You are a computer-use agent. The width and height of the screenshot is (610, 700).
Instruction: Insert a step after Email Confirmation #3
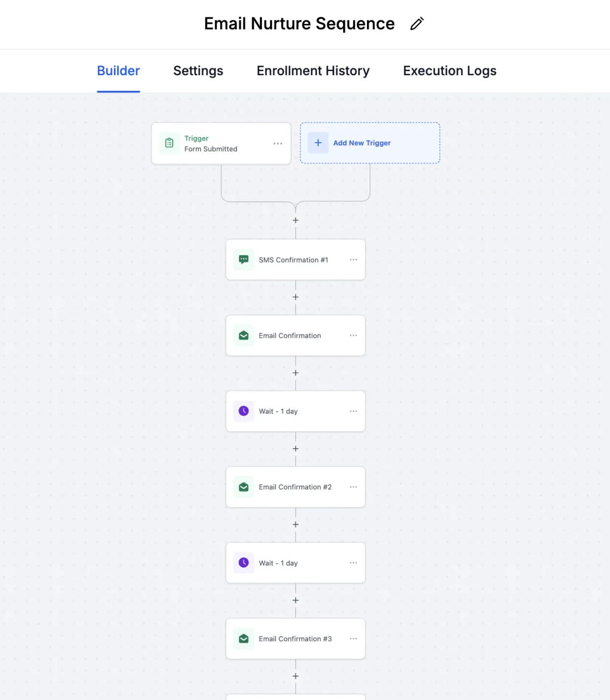295,676
